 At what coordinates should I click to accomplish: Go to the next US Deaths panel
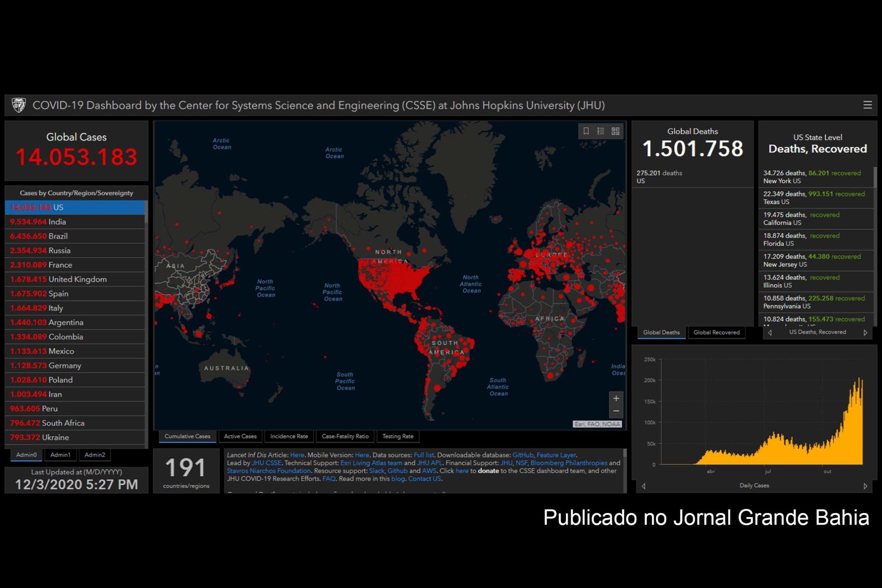865,333
